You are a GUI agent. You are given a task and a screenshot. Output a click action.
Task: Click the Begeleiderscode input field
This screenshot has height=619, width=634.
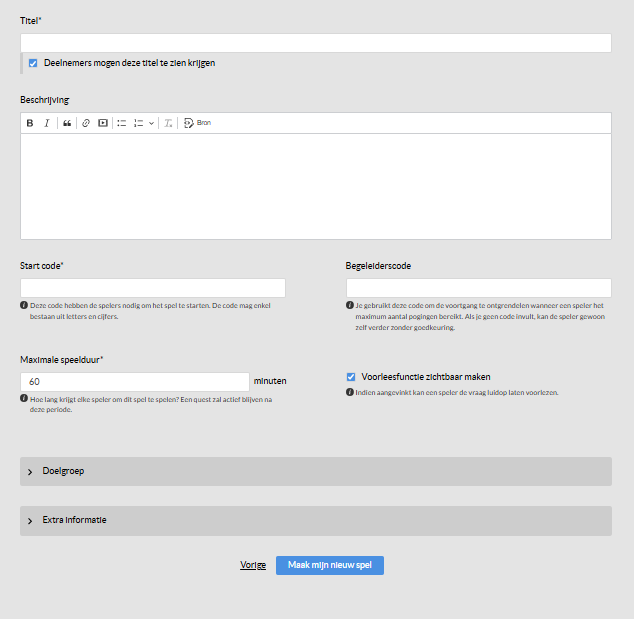(478, 288)
